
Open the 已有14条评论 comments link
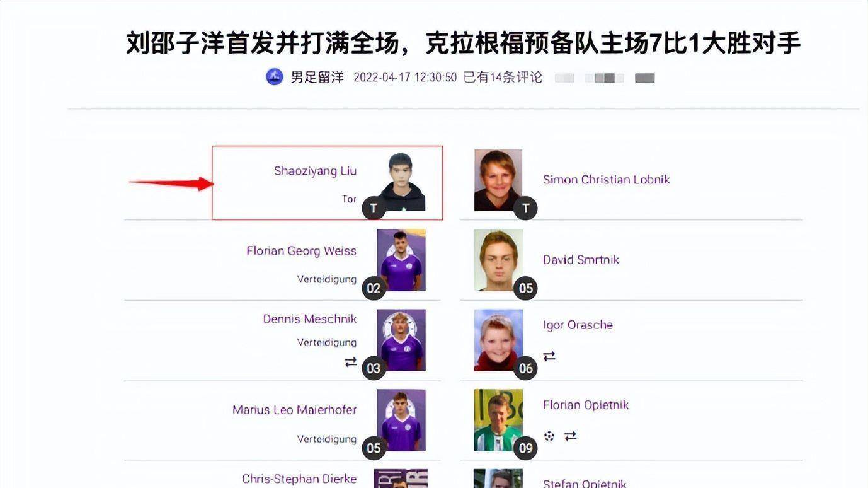(x=503, y=78)
